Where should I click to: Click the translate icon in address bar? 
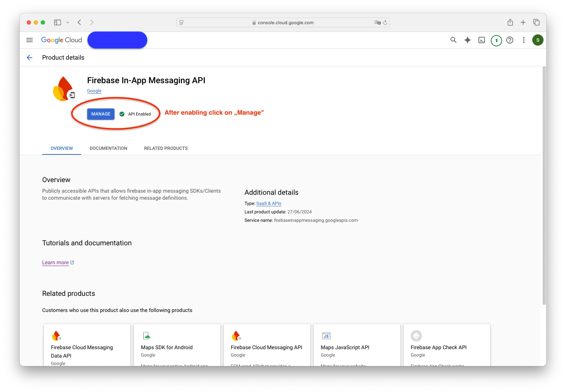coord(377,22)
